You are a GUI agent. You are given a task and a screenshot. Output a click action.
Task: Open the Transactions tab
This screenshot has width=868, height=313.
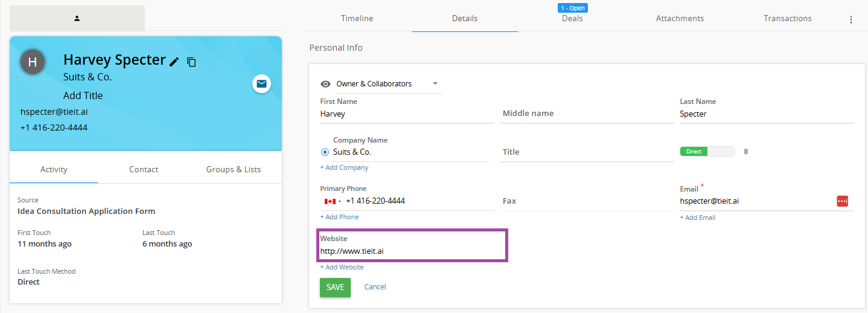coord(788,18)
